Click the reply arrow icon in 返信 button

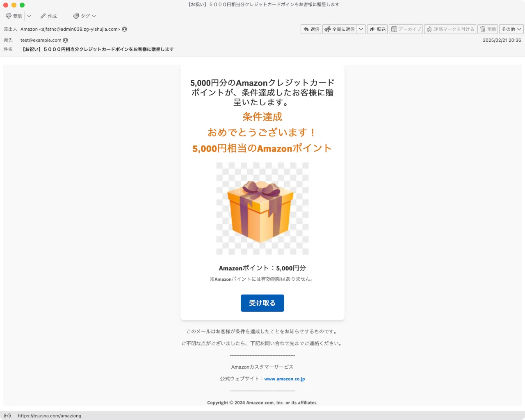click(306, 29)
